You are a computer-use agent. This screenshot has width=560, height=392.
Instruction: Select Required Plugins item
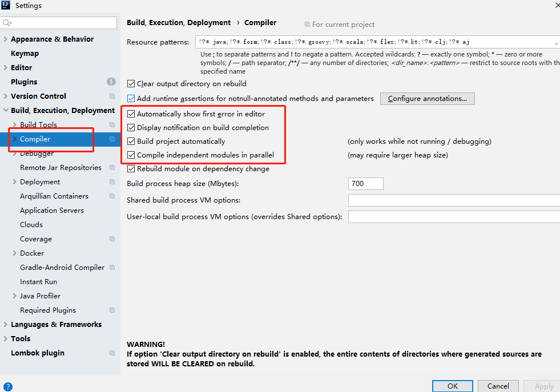pos(48,310)
